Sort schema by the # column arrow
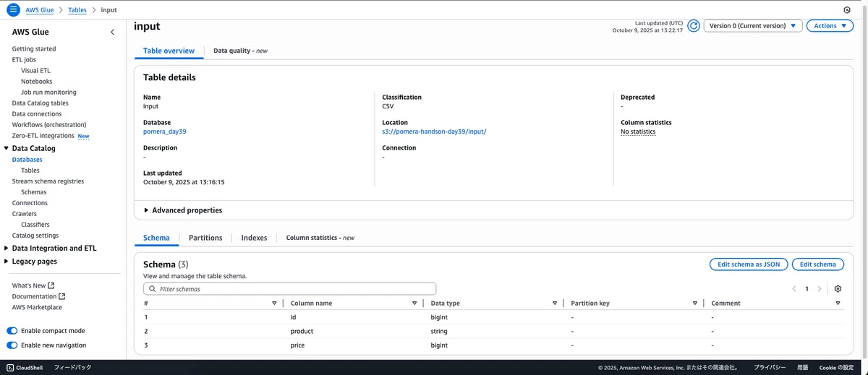868x375 pixels. pos(274,303)
